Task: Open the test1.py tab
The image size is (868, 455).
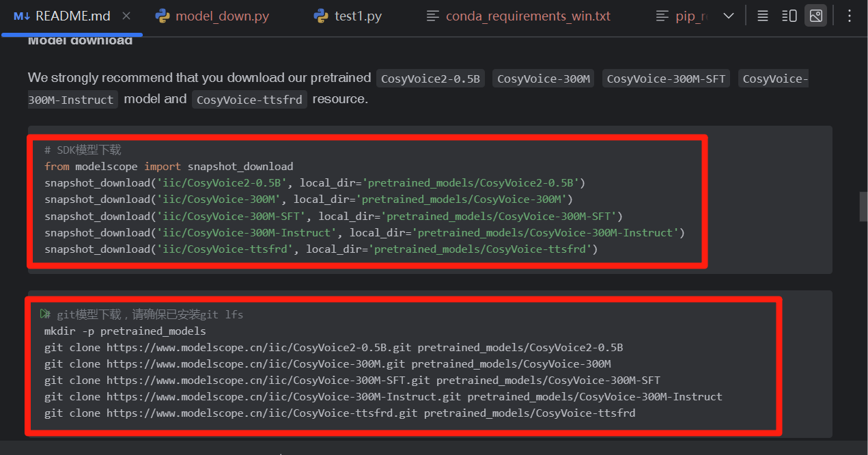Action: [348, 16]
